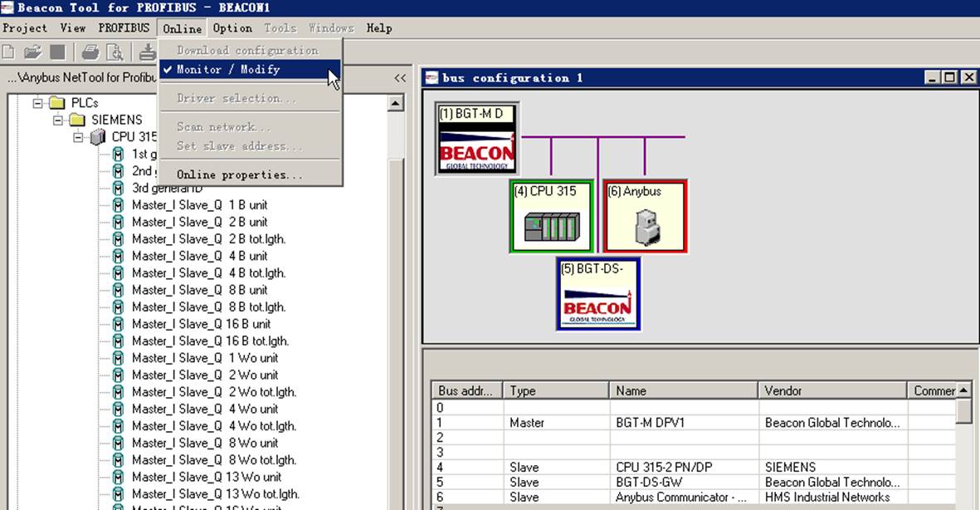Click the device tree scrollbar up arrow
Viewport: 980px width, 510px height.
(x=395, y=103)
